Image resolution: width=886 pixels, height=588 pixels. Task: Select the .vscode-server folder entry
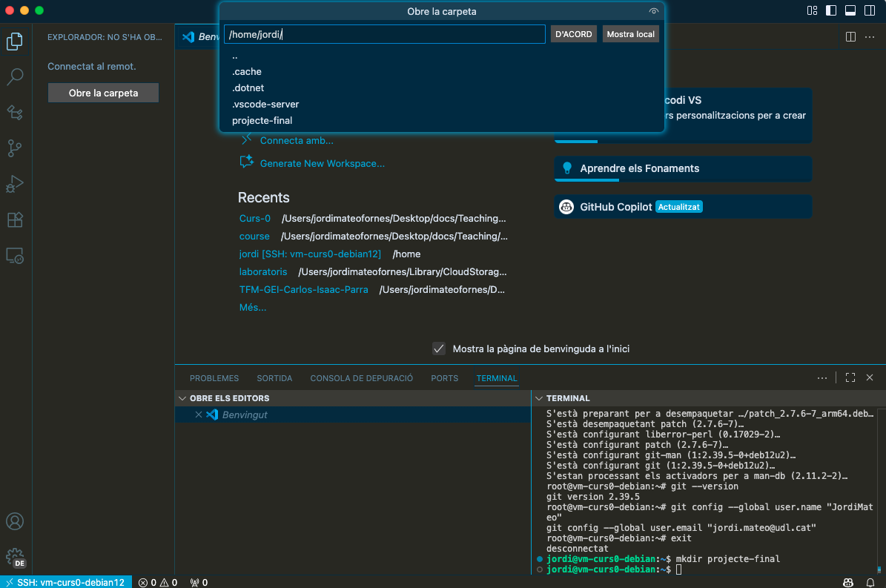click(442, 105)
